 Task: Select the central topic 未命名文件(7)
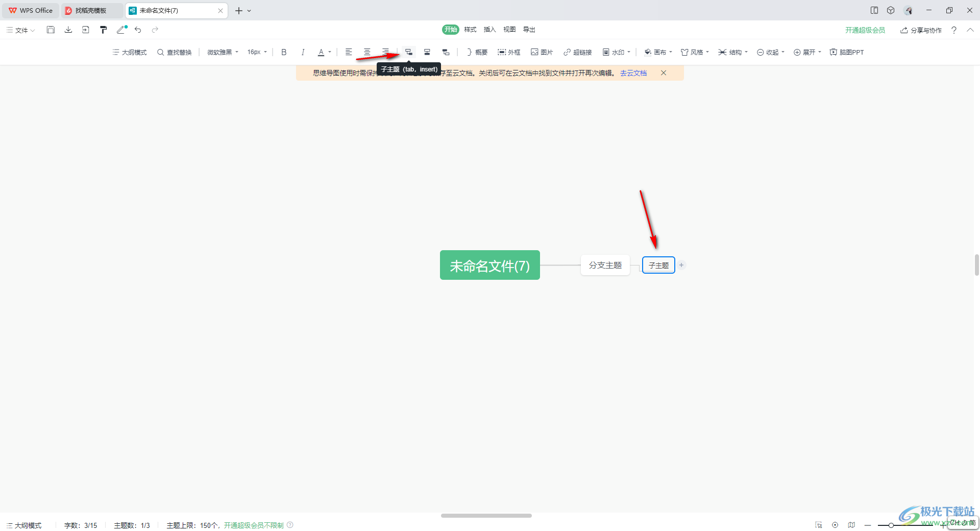pyautogui.click(x=490, y=265)
